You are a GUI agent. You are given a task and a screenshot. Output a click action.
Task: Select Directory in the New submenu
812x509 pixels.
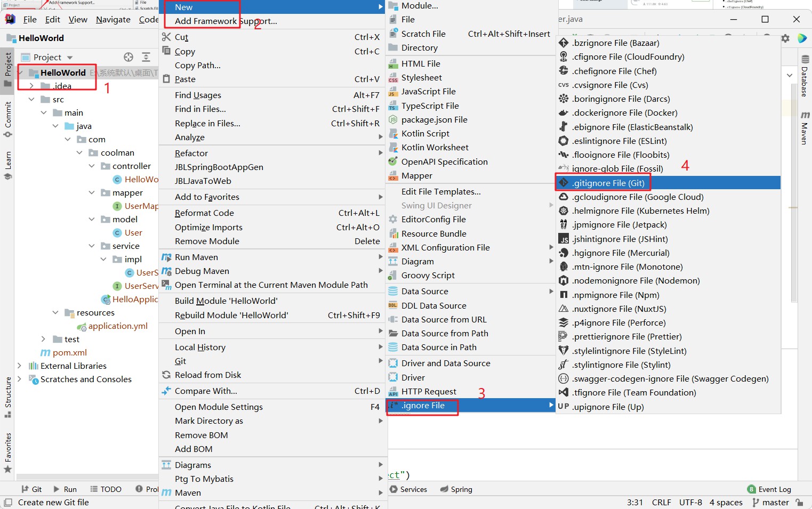(471, 47)
